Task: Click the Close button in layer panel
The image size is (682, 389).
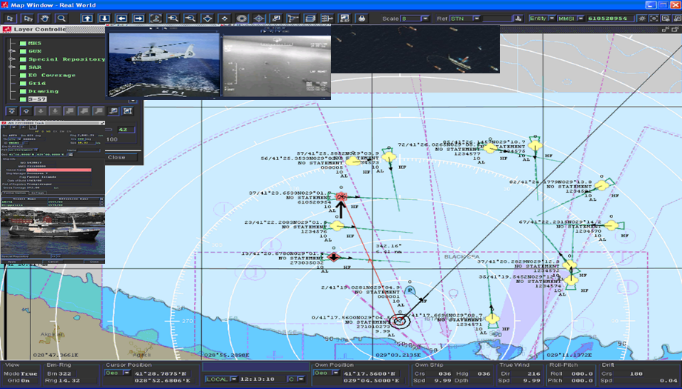Action: 117,157
